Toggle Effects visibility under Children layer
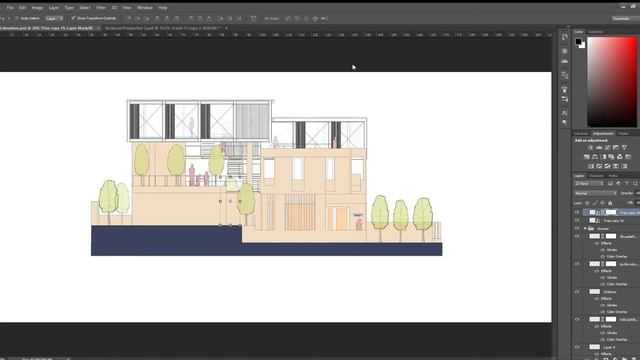This screenshot has width=640, height=360. click(597, 299)
